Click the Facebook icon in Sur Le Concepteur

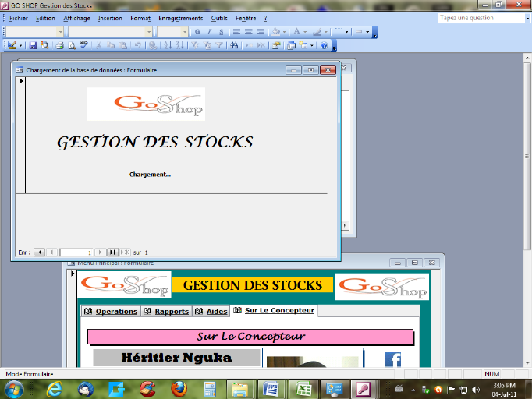coord(392,359)
